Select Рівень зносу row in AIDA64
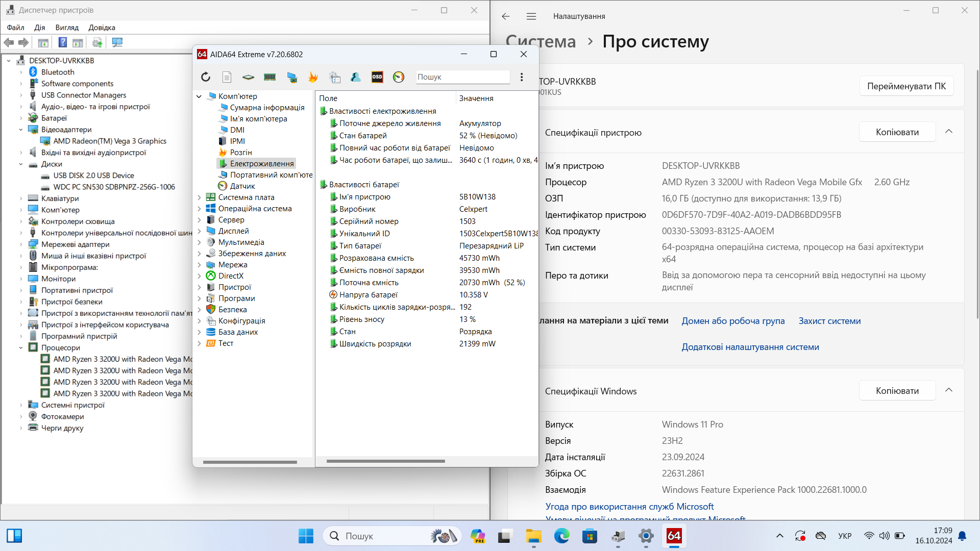980x551 pixels. click(x=427, y=319)
